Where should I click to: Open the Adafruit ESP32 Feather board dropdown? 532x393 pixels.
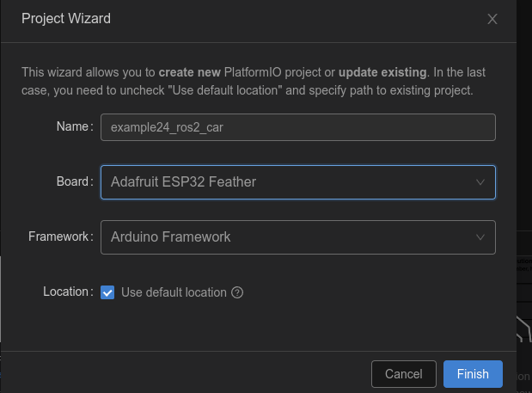click(297, 182)
